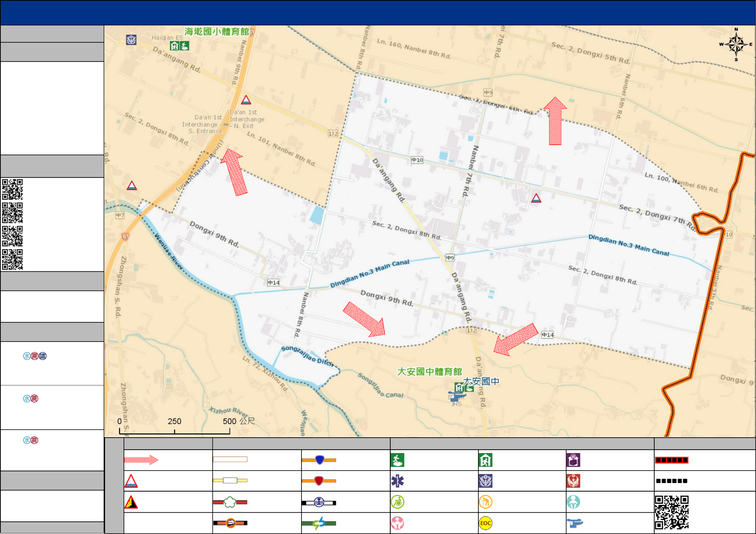
Task: Click the QR code in the bottom legend
Action: click(672, 512)
